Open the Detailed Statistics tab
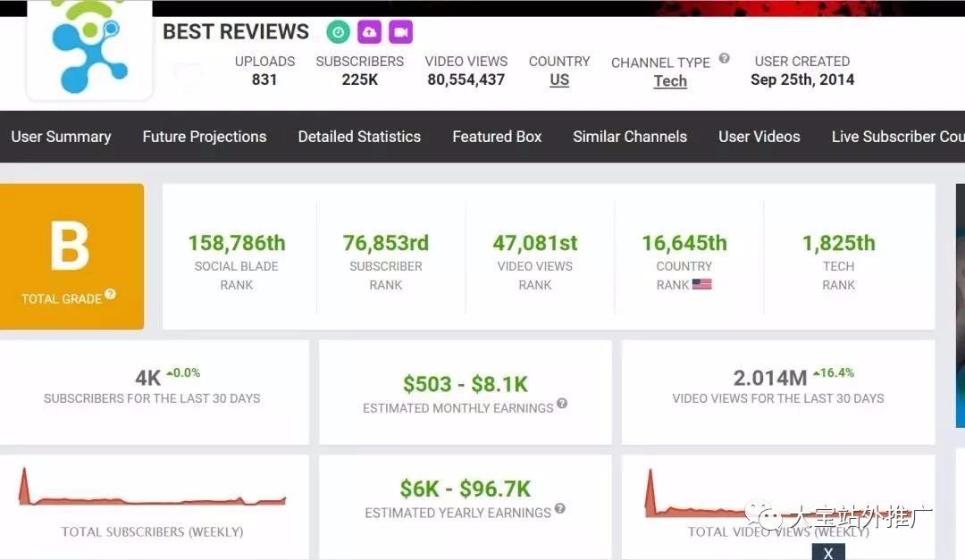The height and width of the screenshot is (560, 965). pos(359,137)
